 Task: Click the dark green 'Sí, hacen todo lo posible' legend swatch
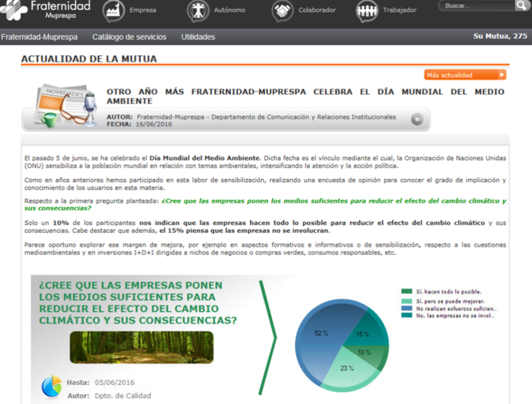pyautogui.click(x=407, y=292)
